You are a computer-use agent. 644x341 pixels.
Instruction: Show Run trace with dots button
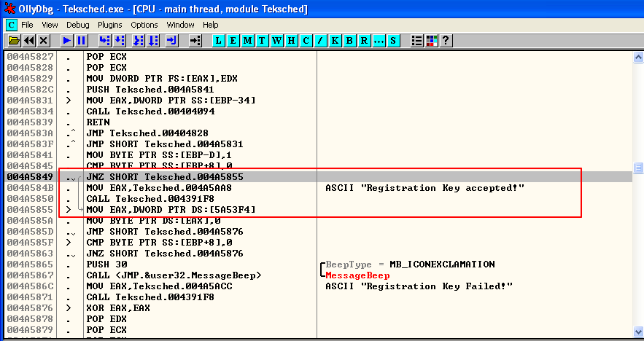click(x=379, y=40)
